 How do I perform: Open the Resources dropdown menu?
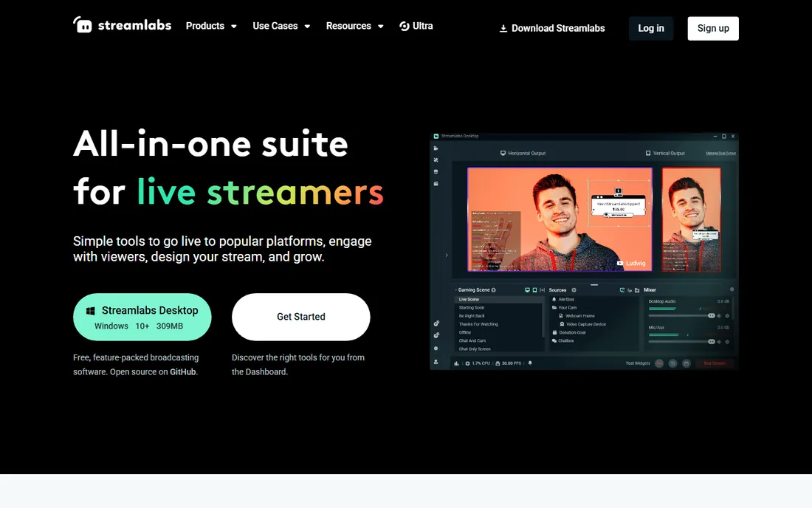(355, 26)
